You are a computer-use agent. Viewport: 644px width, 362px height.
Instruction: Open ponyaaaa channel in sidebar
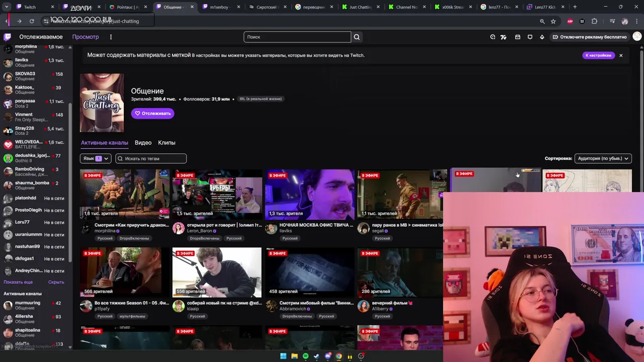(x=35, y=103)
